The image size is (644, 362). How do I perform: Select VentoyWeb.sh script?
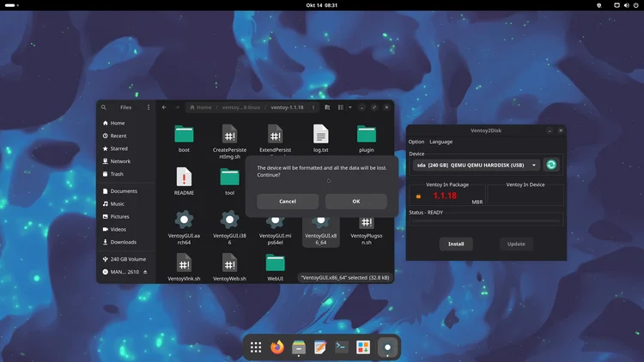click(x=229, y=267)
